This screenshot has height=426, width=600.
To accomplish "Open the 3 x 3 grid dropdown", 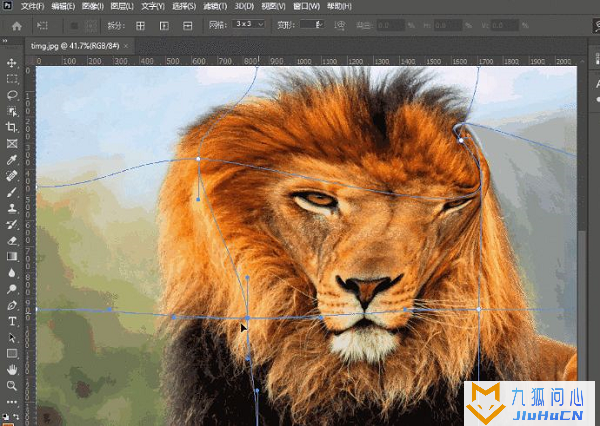I will 248,24.
